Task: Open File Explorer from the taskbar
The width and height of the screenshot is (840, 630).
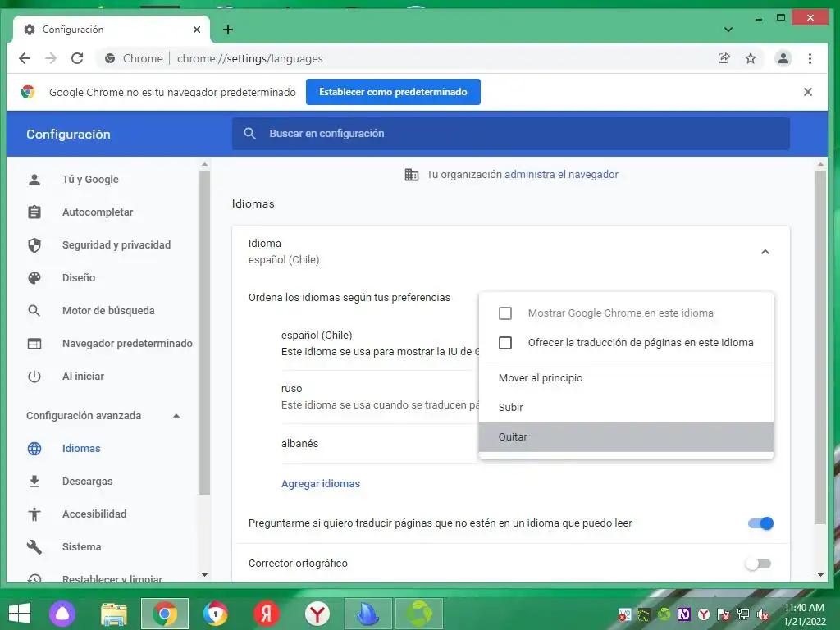Action: [x=114, y=614]
